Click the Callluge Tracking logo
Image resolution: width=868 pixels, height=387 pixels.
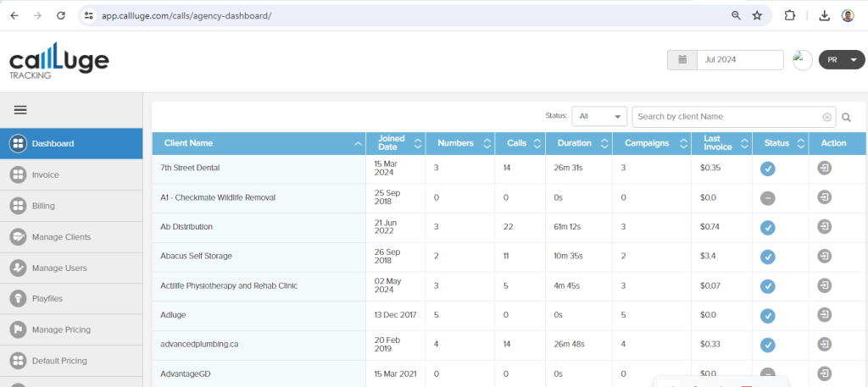(58, 61)
